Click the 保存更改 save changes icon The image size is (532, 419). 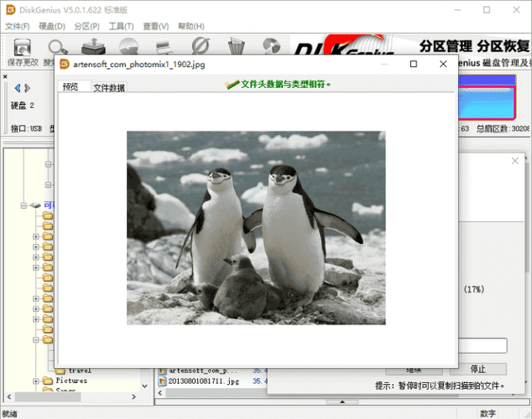(x=22, y=47)
